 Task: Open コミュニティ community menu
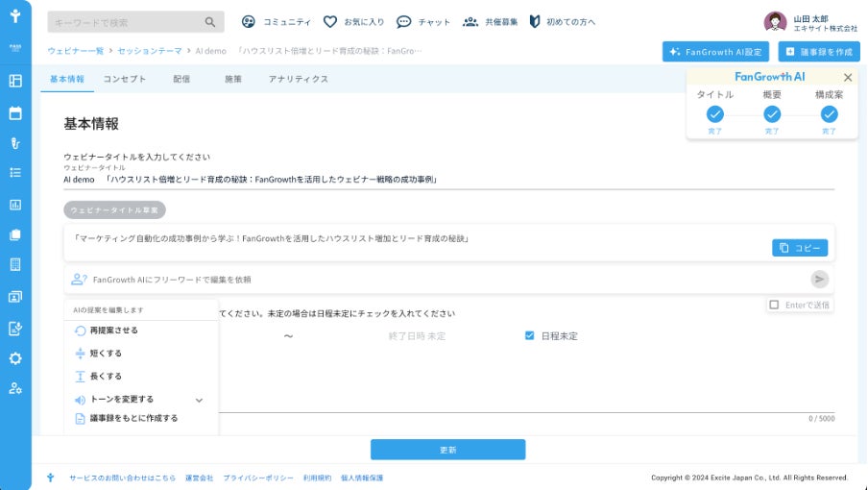click(277, 21)
